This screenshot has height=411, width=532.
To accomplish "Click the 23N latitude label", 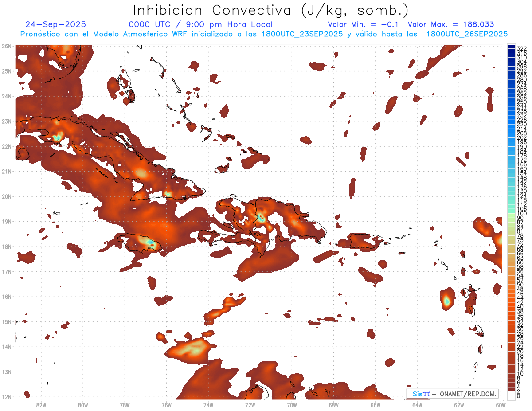I will tap(7, 121).
